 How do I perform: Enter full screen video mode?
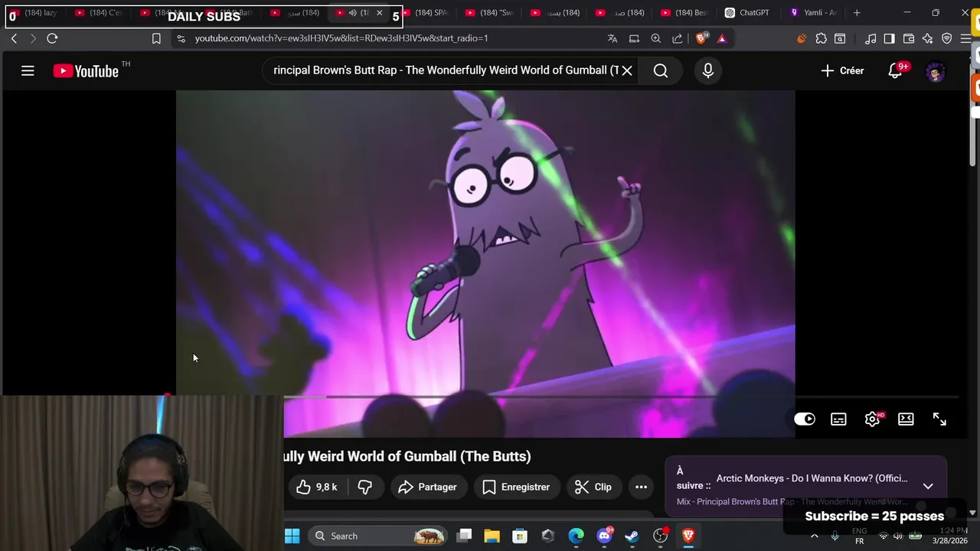point(939,419)
